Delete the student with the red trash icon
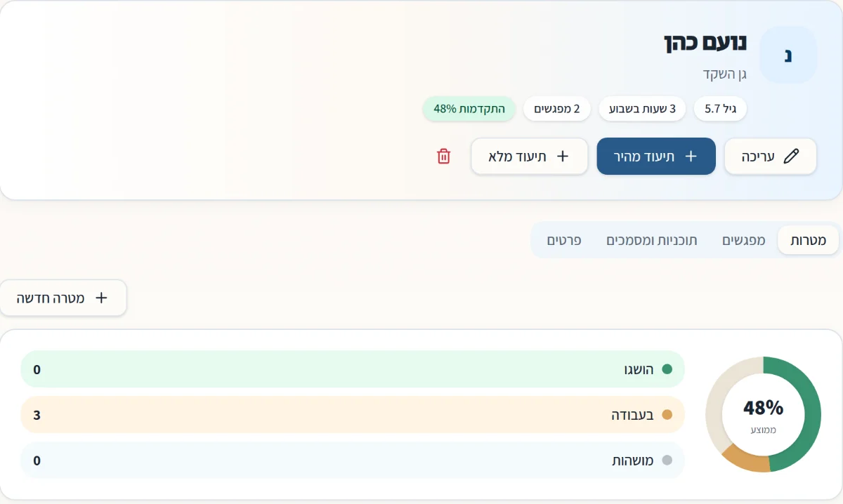 [443, 156]
